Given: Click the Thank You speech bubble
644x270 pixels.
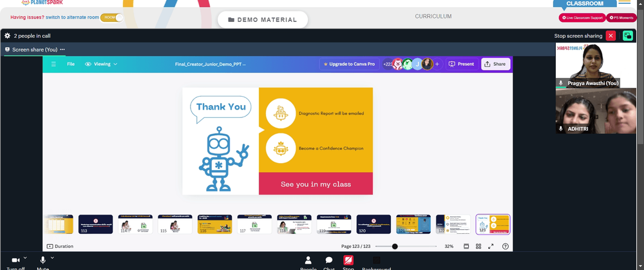Looking at the screenshot, I should [x=221, y=109].
